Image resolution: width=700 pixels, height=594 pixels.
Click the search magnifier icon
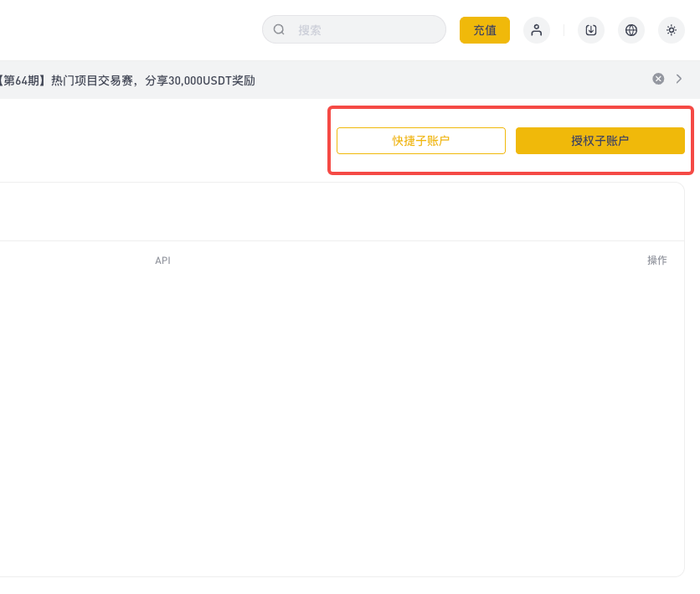click(x=279, y=30)
